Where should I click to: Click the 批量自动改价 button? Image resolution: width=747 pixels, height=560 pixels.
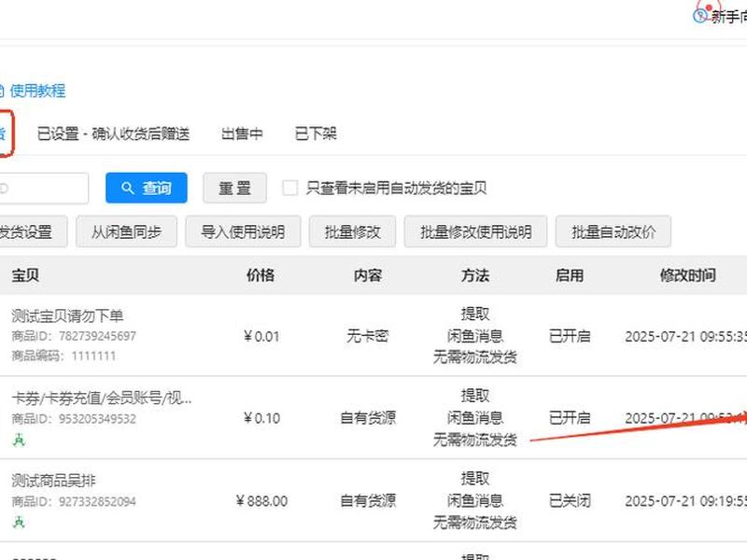(x=613, y=231)
